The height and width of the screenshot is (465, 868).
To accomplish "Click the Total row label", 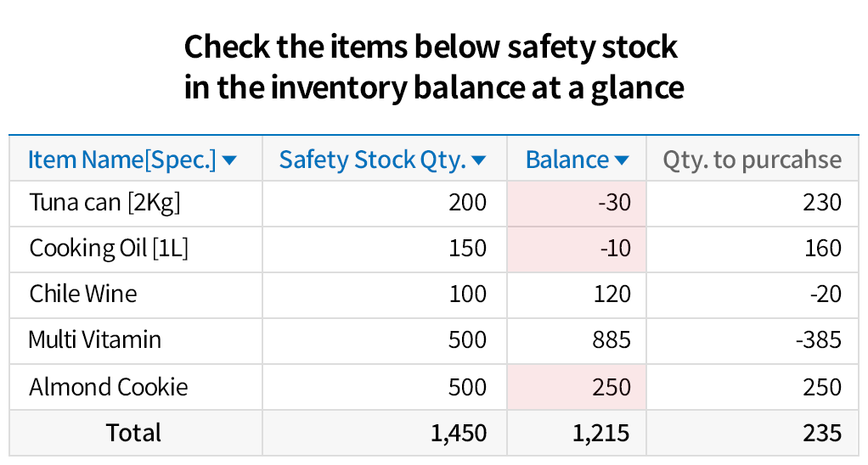I will tap(133, 433).
